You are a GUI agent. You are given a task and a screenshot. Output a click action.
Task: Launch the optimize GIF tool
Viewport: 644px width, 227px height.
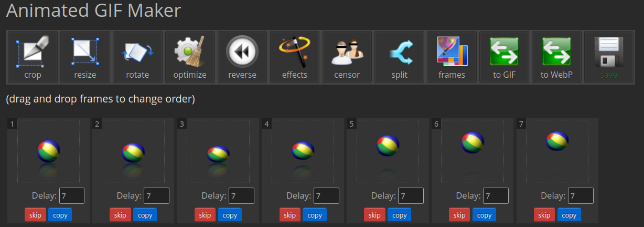pyautogui.click(x=190, y=56)
